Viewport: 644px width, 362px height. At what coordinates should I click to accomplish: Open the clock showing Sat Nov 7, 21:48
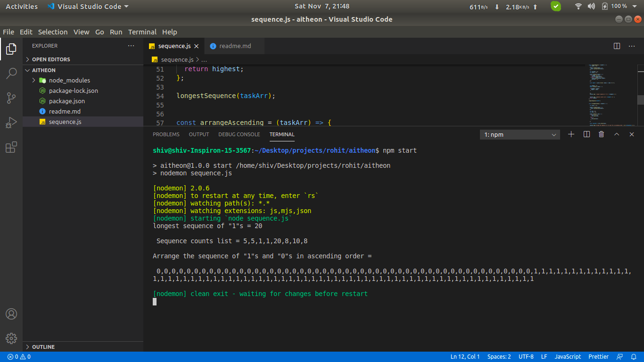coord(322,7)
